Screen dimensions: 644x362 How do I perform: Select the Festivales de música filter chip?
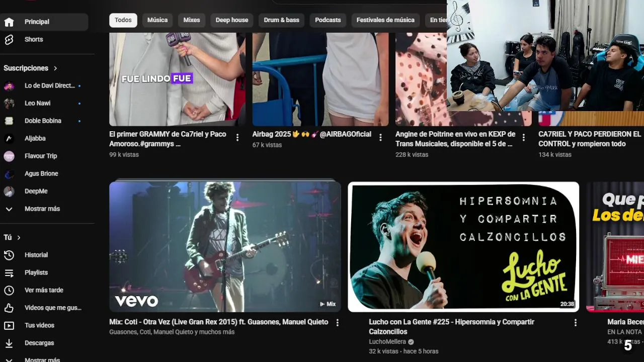[385, 20]
